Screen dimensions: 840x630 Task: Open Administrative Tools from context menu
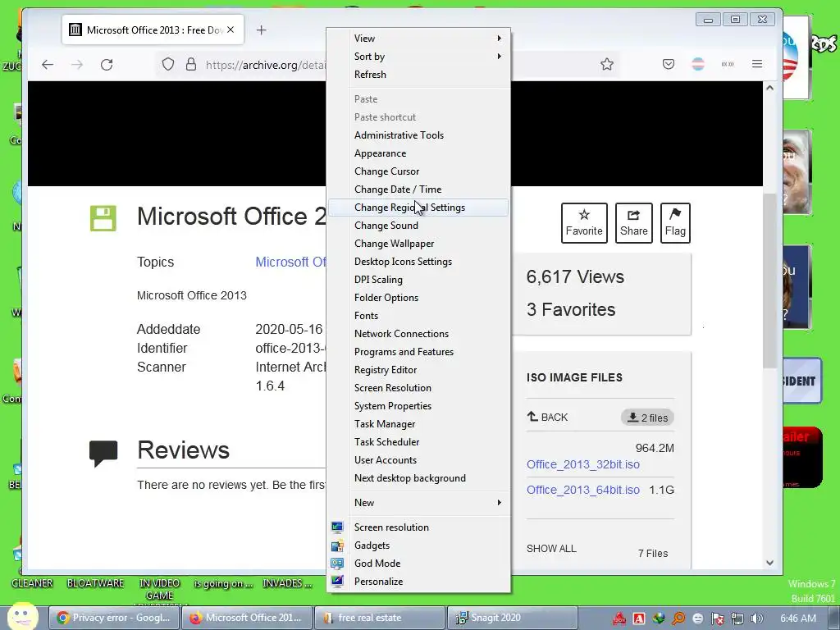(x=418, y=135)
